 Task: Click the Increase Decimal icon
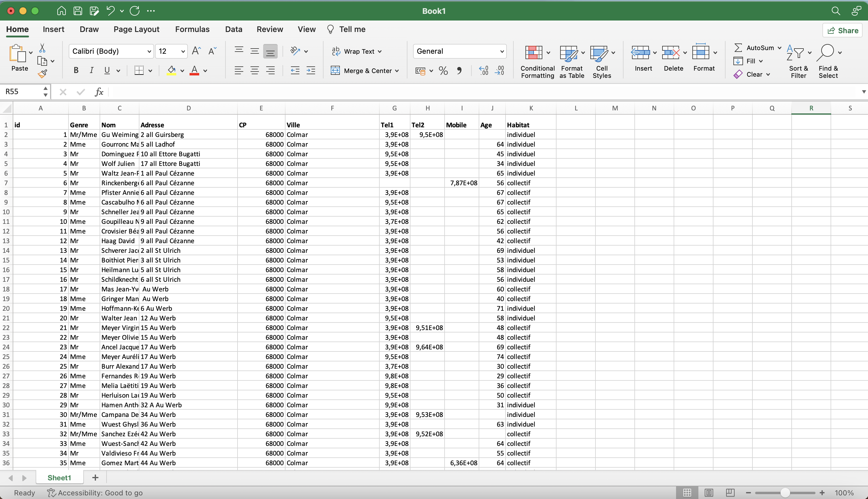click(483, 71)
